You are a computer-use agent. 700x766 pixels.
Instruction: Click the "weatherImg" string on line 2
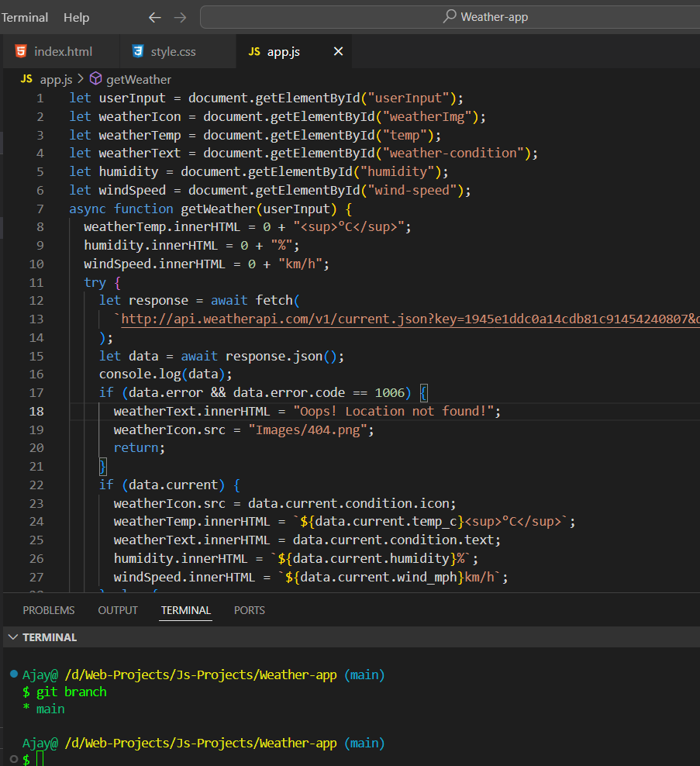(x=426, y=117)
